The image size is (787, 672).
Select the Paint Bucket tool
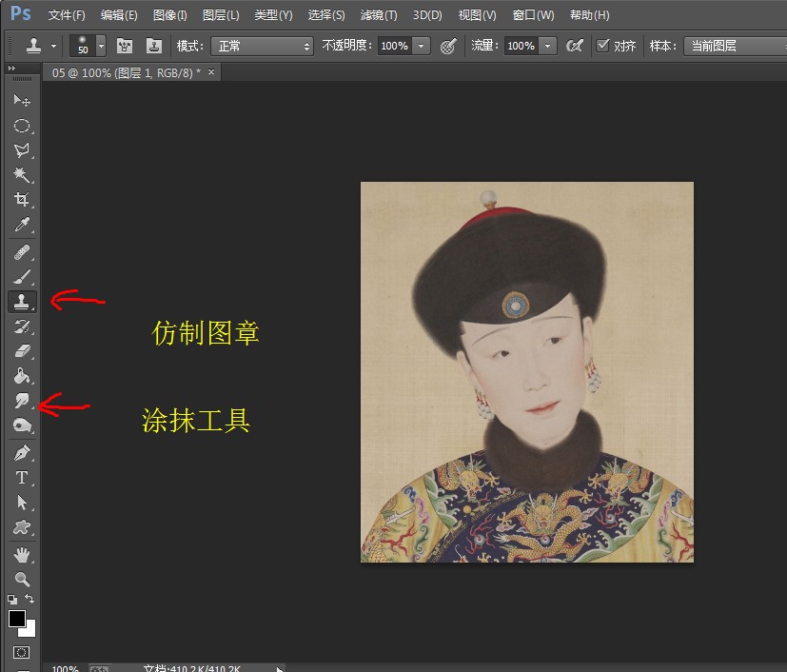point(22,376)
